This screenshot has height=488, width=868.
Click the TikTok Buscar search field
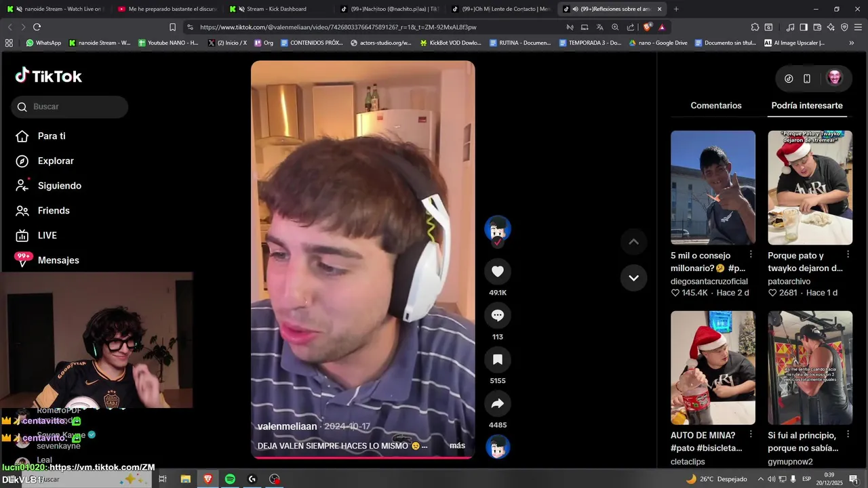pyautogui.click(x=69, y=106)
